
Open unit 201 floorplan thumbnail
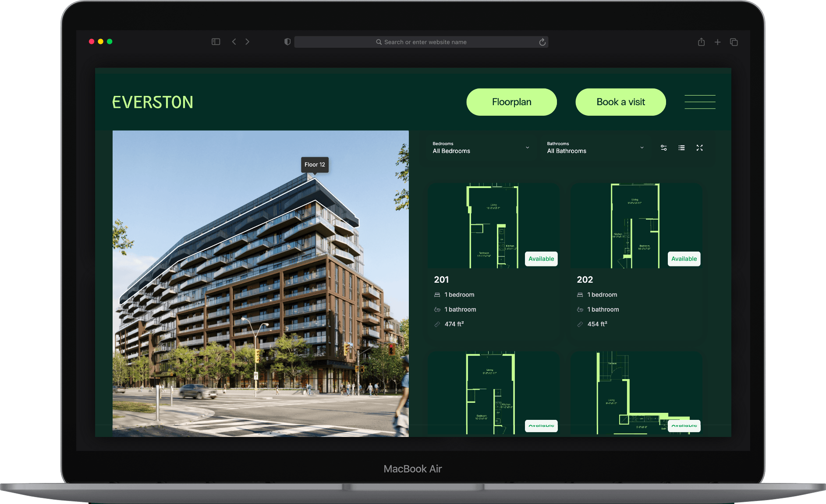click(493, 226)
